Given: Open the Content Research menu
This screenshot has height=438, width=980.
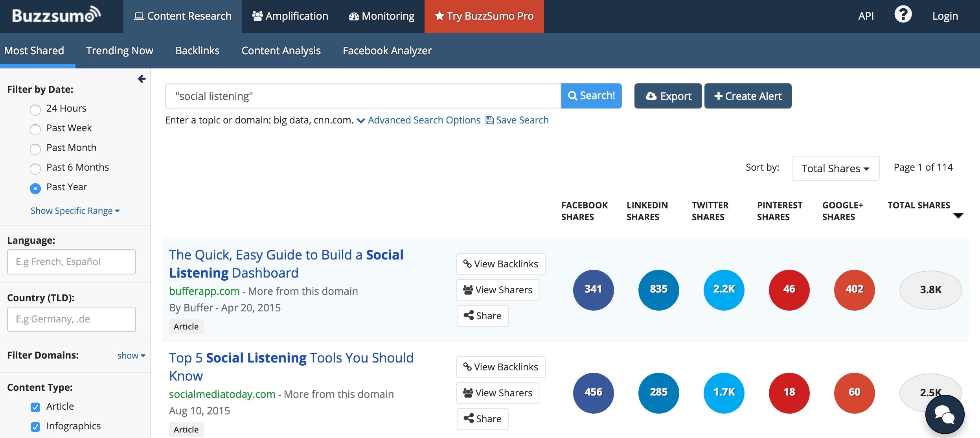Looking at the screenshot, I should [183, 16].
